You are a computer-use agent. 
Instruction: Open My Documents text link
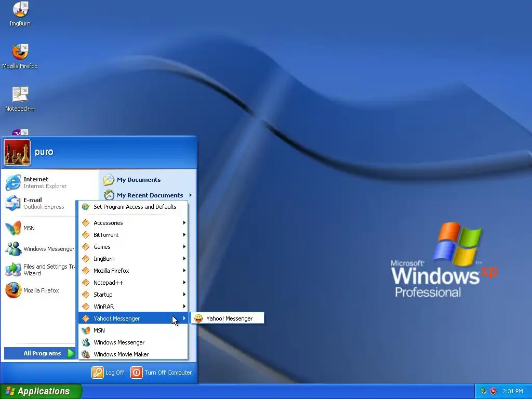[139, 180]
